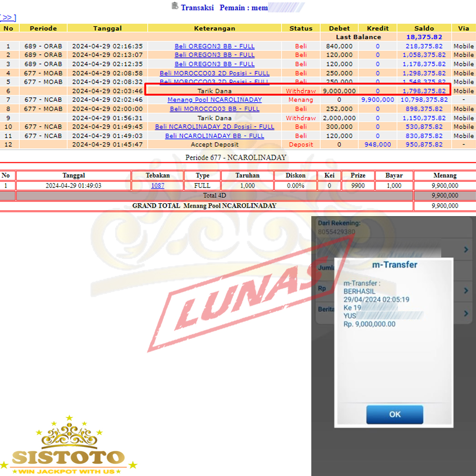Screen dimensions: 476x476
Task: Click the Accept Deposit entry in row 12
Action: (x=214, y=145)
